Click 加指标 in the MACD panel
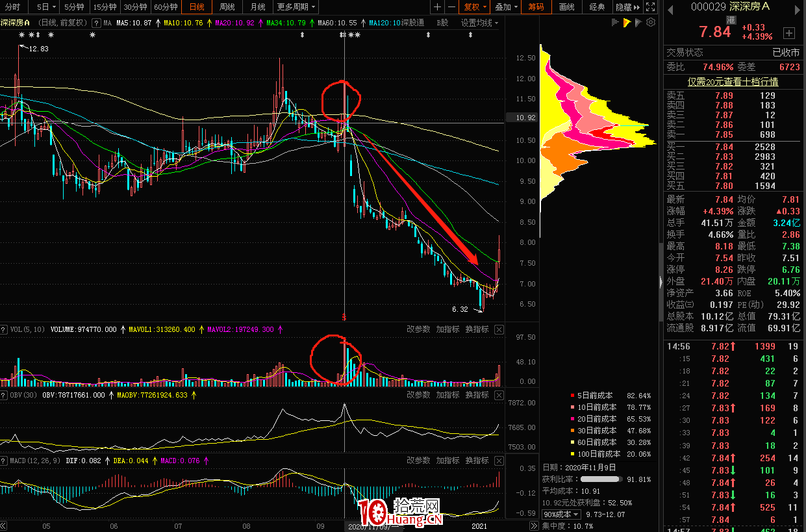 447,460
